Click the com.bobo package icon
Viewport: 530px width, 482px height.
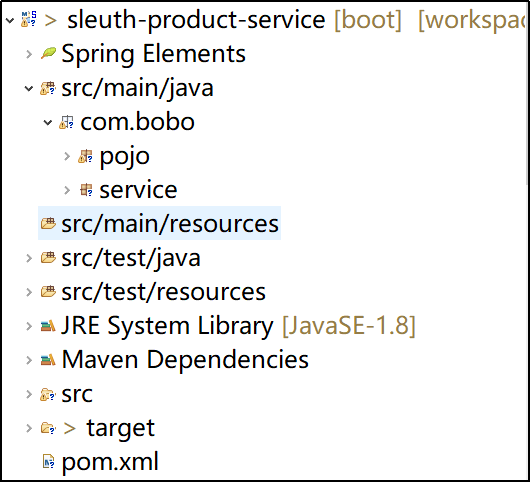(x=66, y=122)
